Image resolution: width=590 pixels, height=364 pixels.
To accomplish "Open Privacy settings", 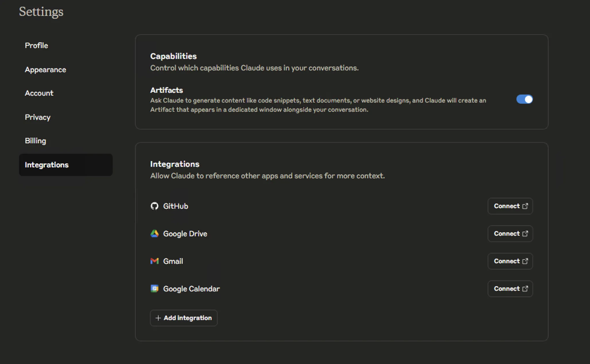I will point(66,117).
